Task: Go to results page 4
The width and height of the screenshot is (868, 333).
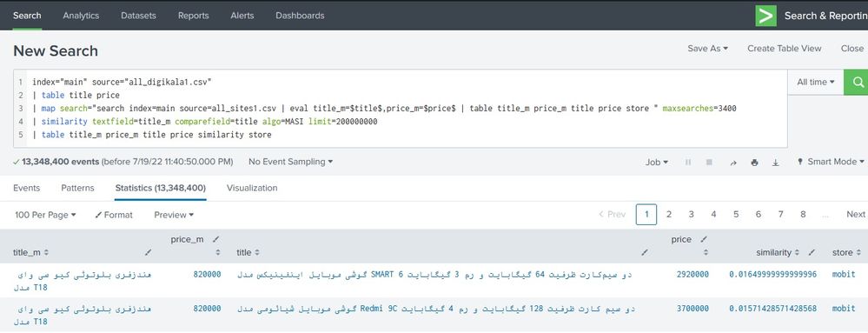Action: coord(713,215)
